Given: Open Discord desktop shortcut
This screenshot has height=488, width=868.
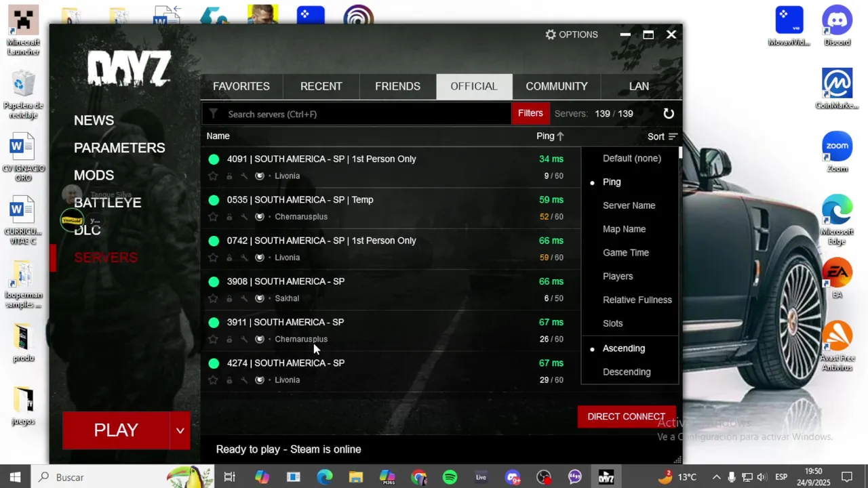Looking at the screenshot, I should pyautogui.click(x=837, y=26).
